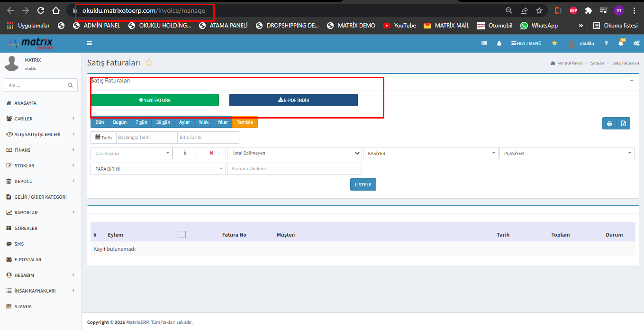Click the yellow star in top bar

pos(554,43)
